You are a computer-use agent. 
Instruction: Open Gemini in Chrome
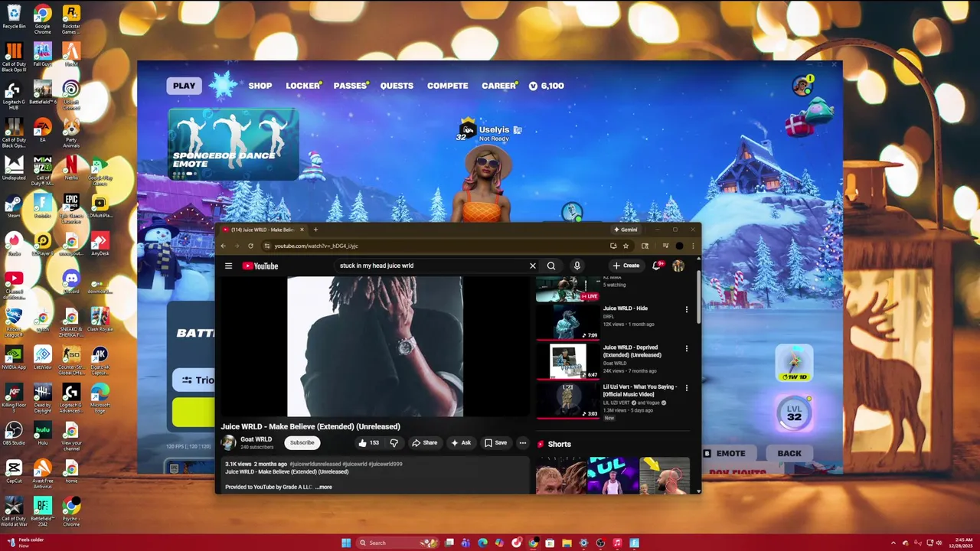[626, 230]
